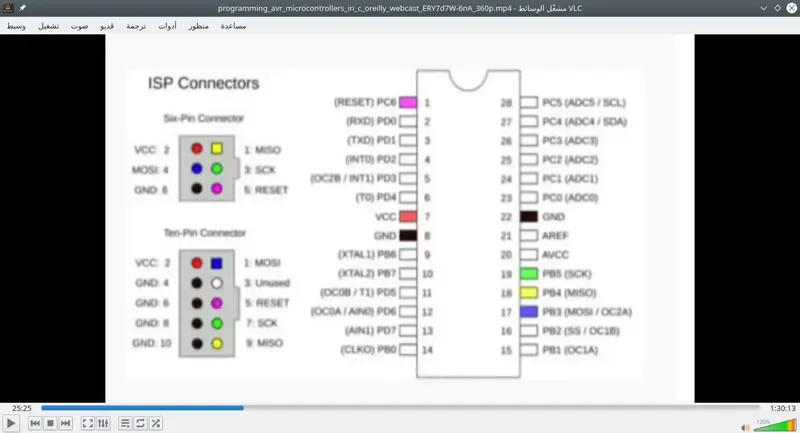Open the ترجمة (Subtitle) menu

coord(137,25)
